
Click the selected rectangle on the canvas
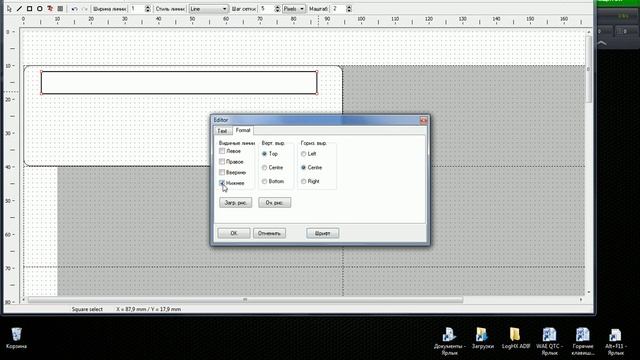179,82
